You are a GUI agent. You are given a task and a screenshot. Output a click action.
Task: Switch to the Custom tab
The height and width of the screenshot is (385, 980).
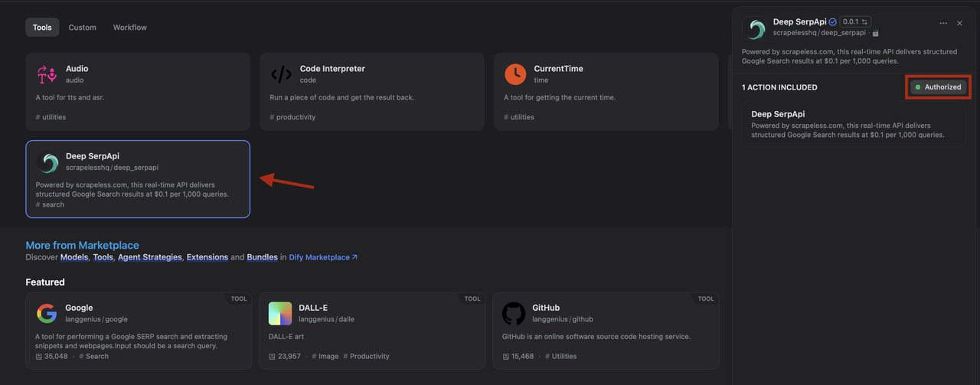83,28
